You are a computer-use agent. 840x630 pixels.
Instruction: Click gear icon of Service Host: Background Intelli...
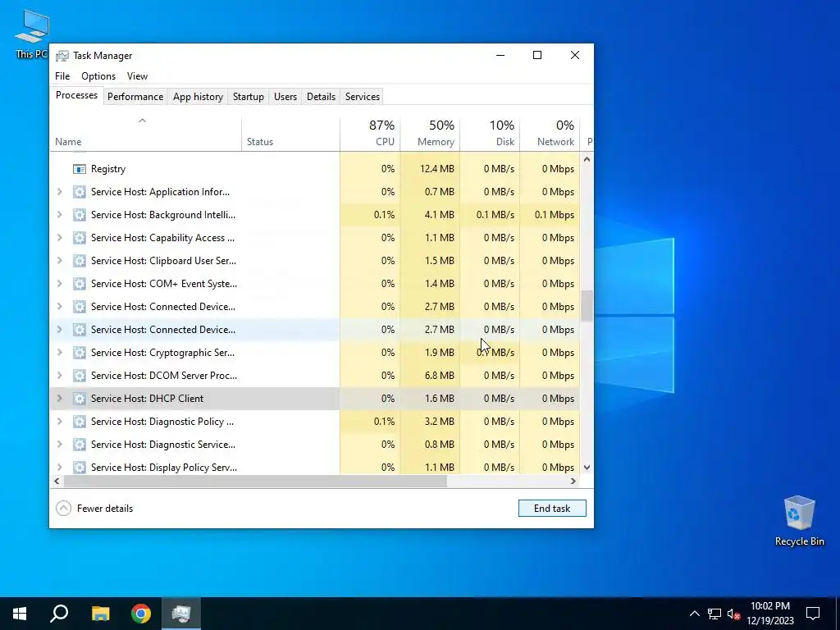pos(80,215)
